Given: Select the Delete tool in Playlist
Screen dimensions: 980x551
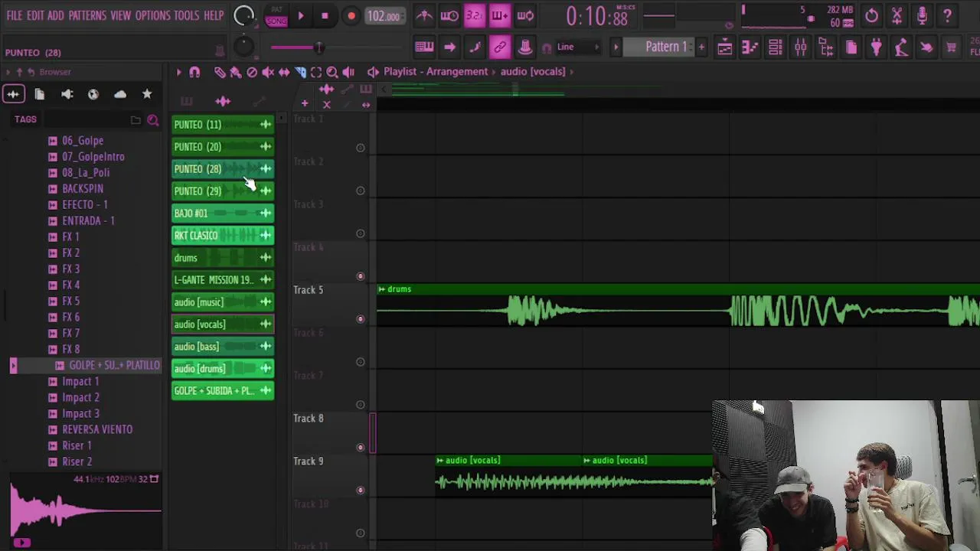Looking at the screenshot, I should tap(252, 72).
